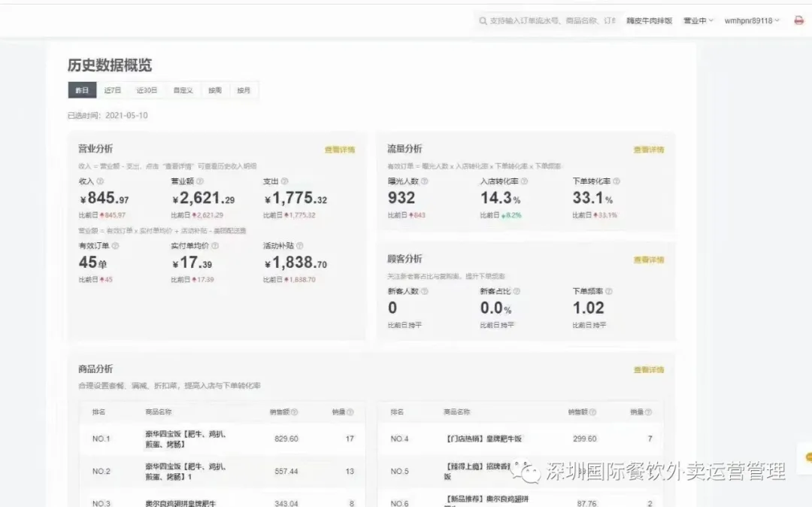Click the NO.6 sales amount 87.76

tap(586, 503)
